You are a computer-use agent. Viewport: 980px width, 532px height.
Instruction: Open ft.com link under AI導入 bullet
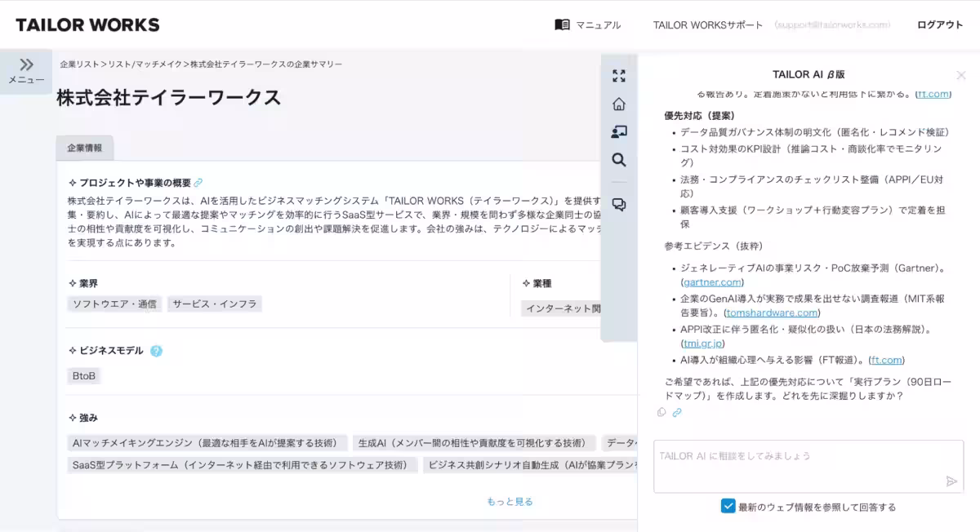[886, 360]
